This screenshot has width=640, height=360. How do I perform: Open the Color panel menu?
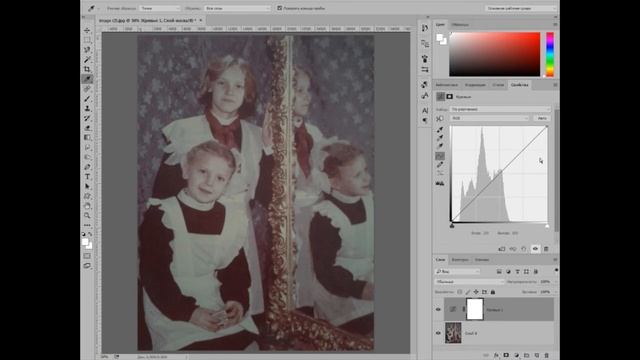(555, 25)
